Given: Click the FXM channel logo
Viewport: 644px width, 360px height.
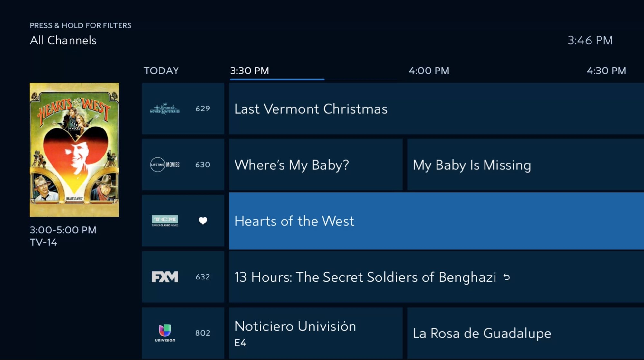Looking at the screenshot, I should coord(165,277).
